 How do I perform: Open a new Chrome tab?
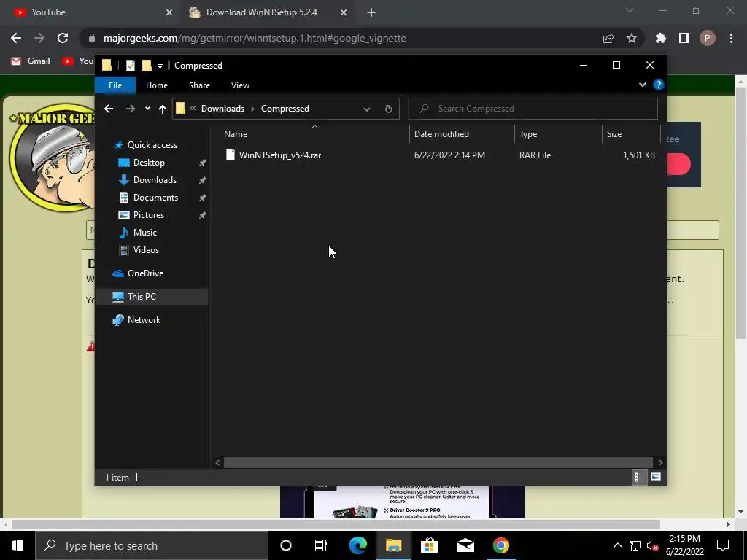click(x=371, y=13)
